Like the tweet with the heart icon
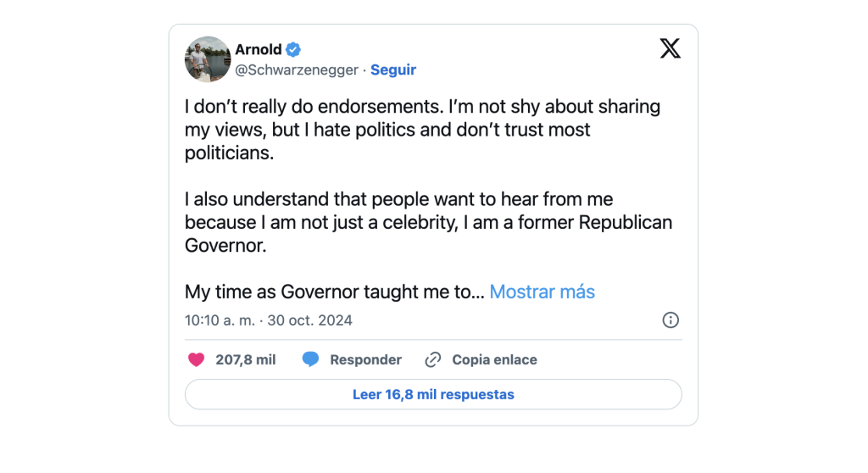Screen dimensions: 868x473 [x=196, y=360]
